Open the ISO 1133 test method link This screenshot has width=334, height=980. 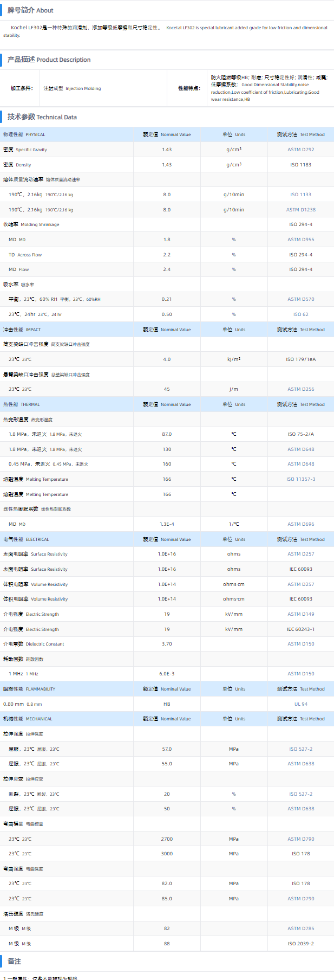(300, 195)
